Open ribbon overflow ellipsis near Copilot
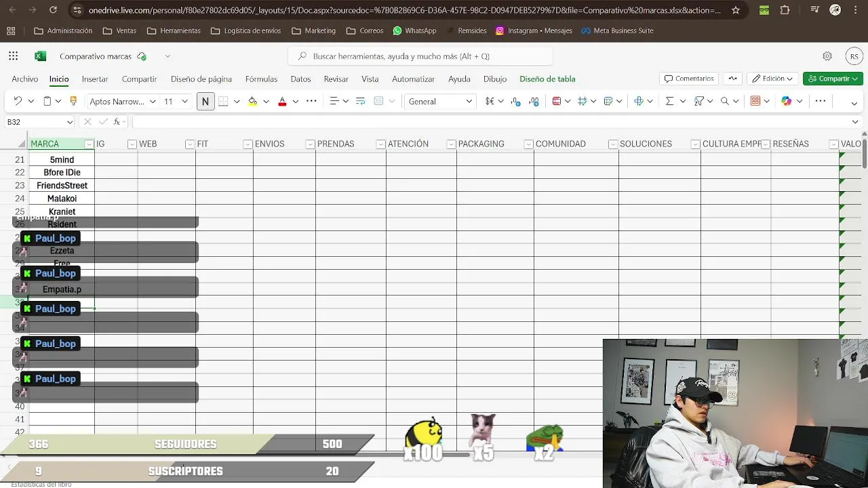This screenshot has height=488, width=868. (820, 101)
